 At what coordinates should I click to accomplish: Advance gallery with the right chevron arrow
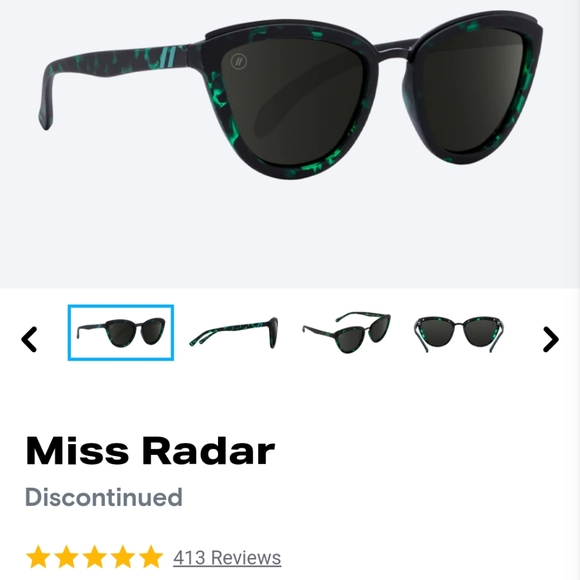coord(551,339)
